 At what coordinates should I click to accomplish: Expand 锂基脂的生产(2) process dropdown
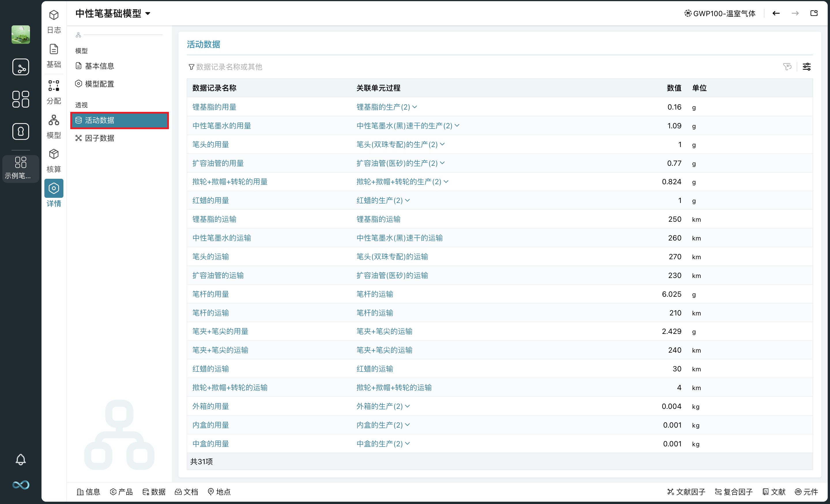coord(415,107)
